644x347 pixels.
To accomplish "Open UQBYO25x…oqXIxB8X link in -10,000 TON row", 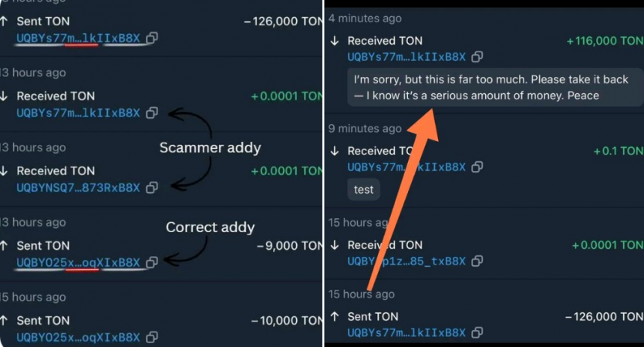I will click(78, 337).
